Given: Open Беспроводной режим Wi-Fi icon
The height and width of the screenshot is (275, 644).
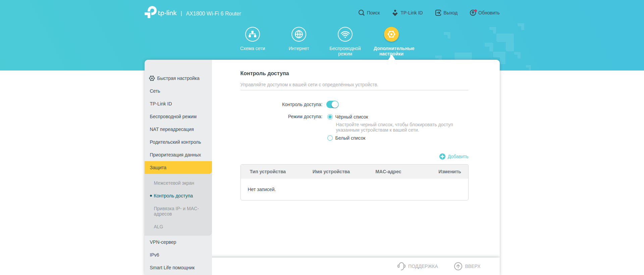Looking at the screenshot, I should coord(345,34).
